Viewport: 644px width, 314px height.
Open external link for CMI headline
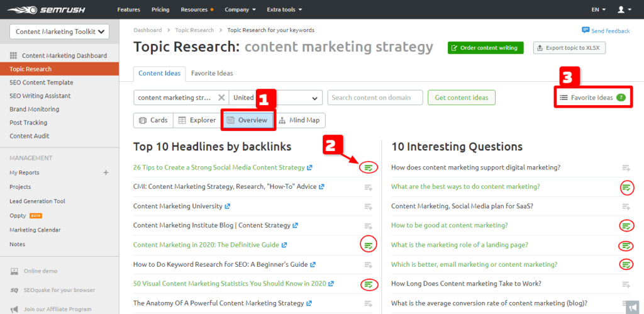(321, 187)
